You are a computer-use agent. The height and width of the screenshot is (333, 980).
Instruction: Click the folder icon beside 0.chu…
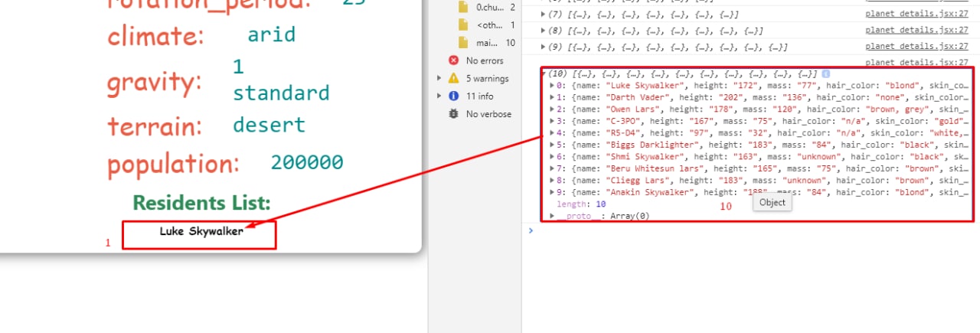[x=462, y=7]
